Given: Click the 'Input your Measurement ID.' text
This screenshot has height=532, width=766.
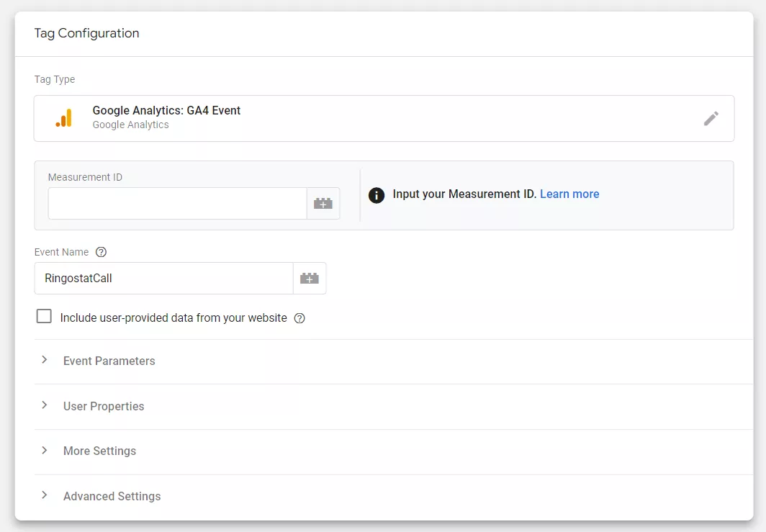Looking at the screenshot, I should [x=464, y=194].
